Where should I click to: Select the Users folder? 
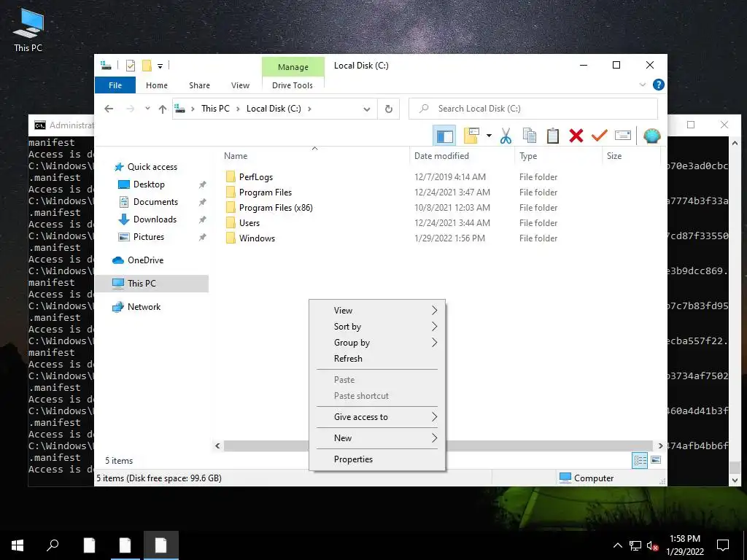point(249,223)
